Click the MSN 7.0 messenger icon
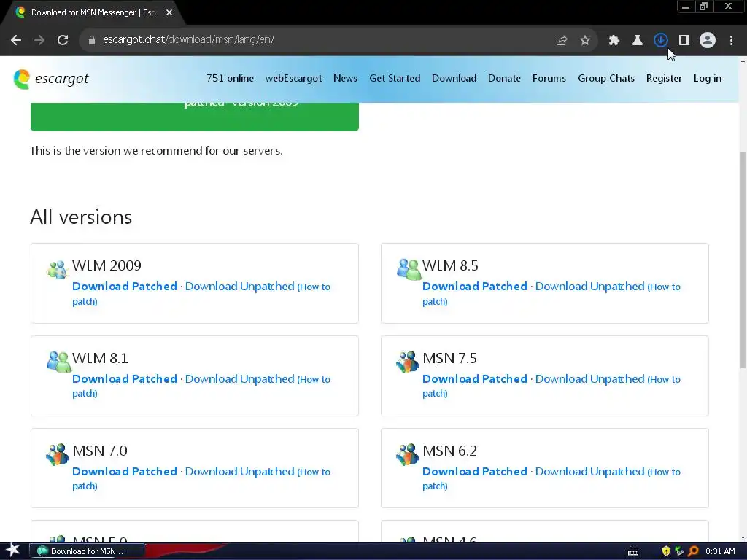Screen dimensions: 747x560 pos(58,454)
